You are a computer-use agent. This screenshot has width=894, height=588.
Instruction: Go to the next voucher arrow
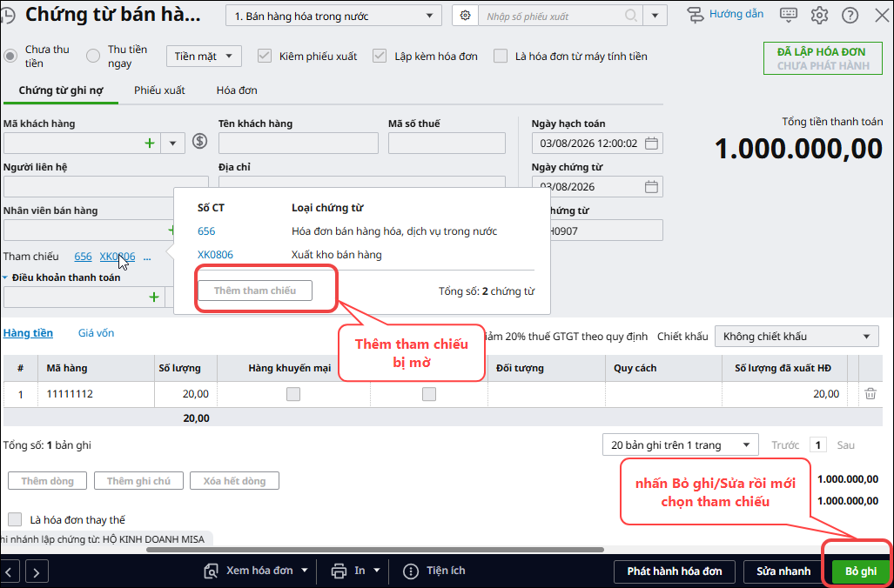37,571
